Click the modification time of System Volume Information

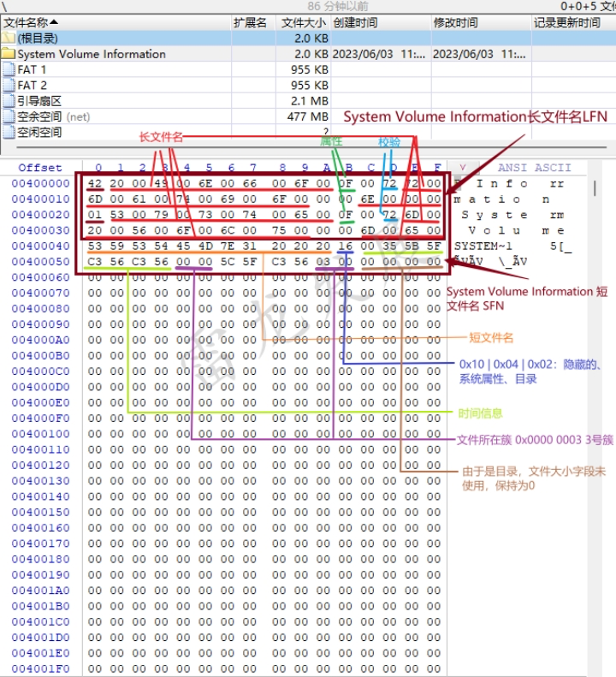[x=479, y=54]
